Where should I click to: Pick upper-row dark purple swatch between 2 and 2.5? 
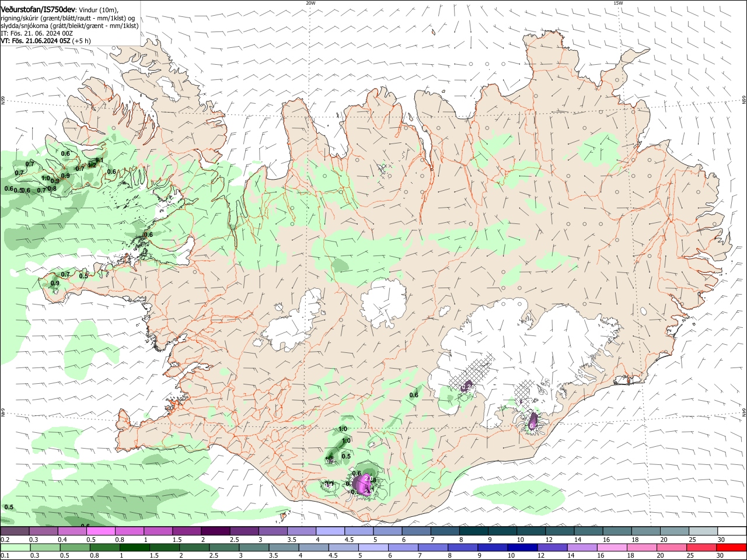[215, 531]
